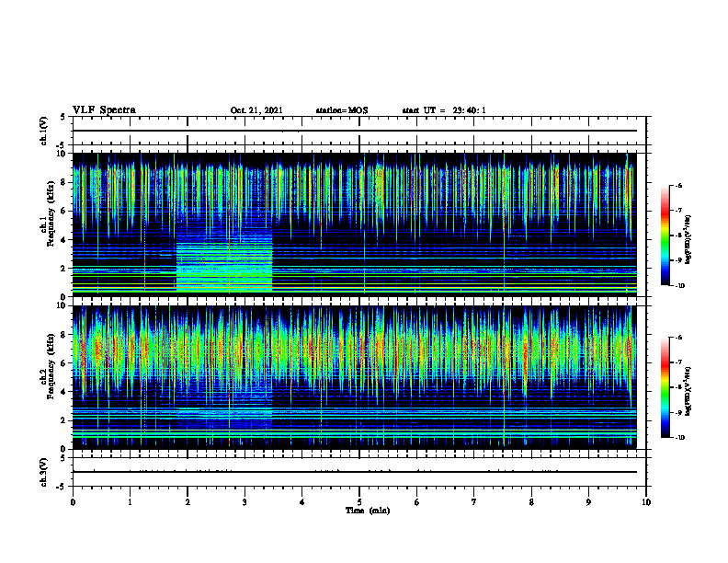
Task: Click the "-10" label on ch.1 color scale
Action: pyautogui.click(x=679, y=286)
